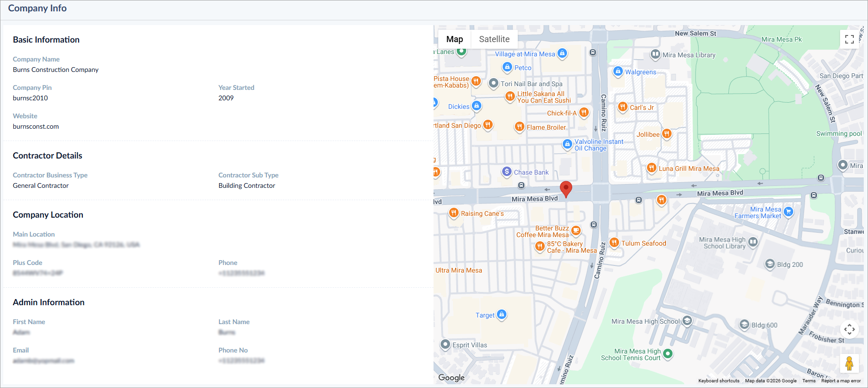Click the Phone No field label
The width and height of the screenshot is (868, 388).
click(x=233, y=350)
